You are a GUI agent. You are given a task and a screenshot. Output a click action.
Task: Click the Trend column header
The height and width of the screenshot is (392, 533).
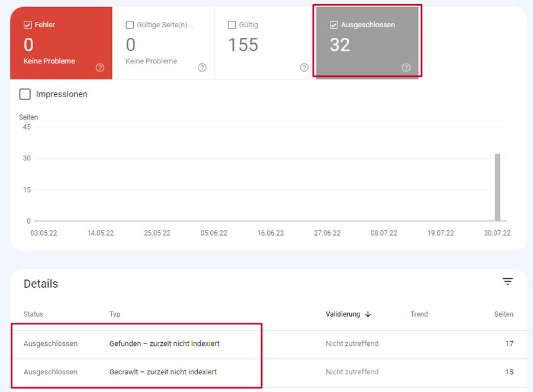[x=419, y=314]
